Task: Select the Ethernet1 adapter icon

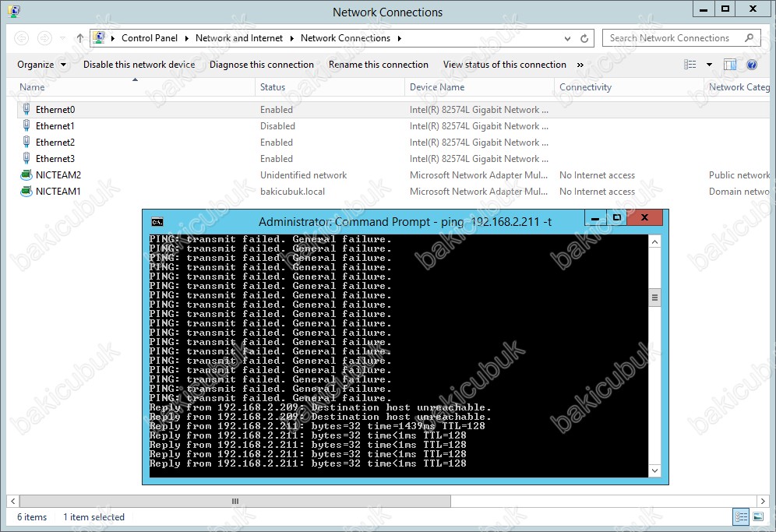Action: tap(26, 125)
